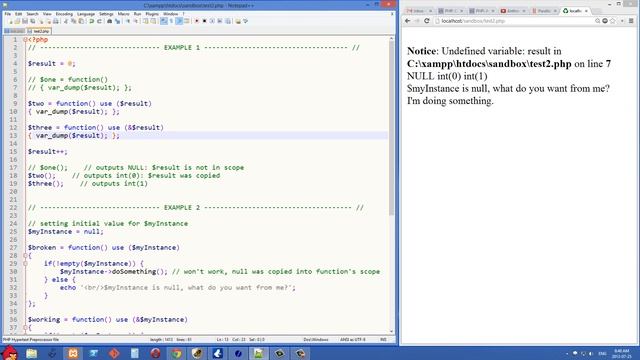640x360 pixels.
Task: Close the localhost browser tab
Action: pos(587,11)
